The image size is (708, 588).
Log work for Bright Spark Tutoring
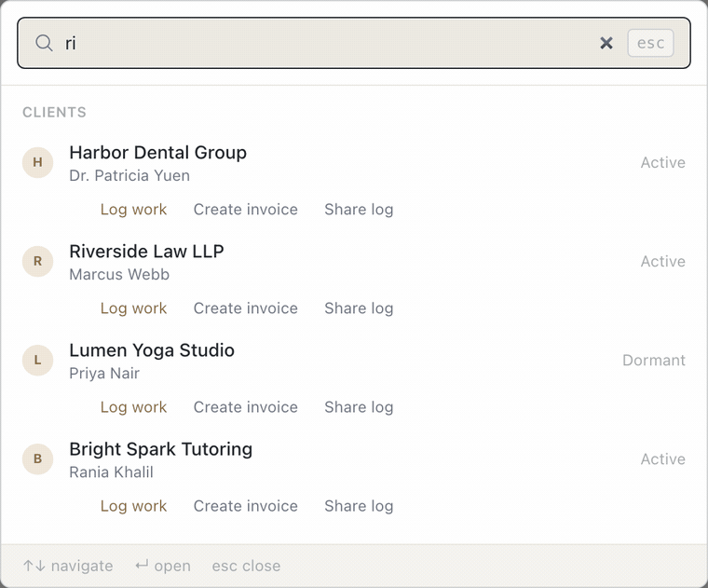(133, 506)
